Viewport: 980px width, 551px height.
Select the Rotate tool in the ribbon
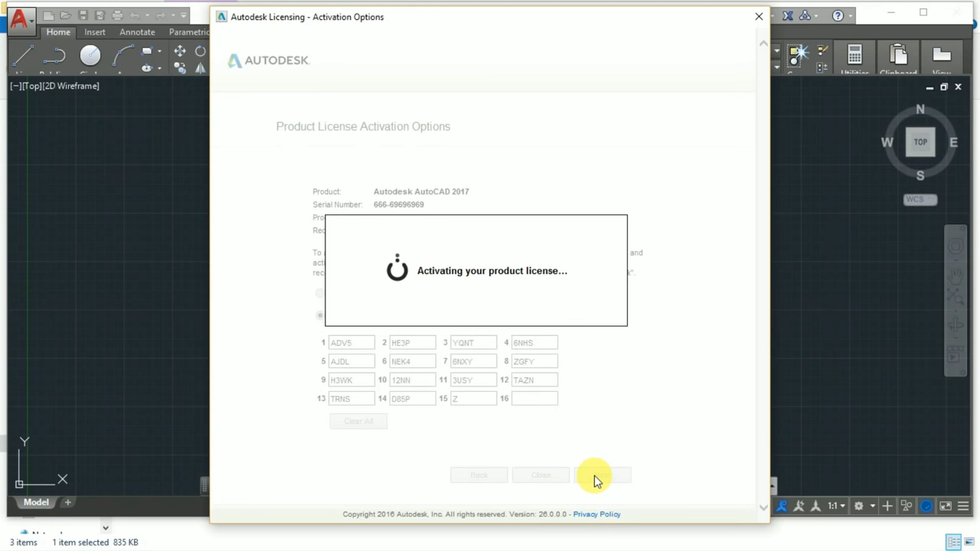pos(201,51)
